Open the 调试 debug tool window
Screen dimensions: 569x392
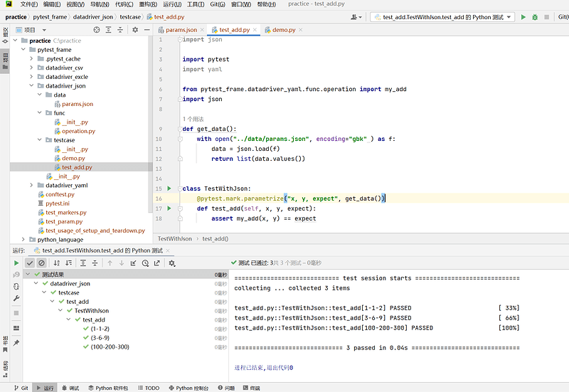coord(70,388)
